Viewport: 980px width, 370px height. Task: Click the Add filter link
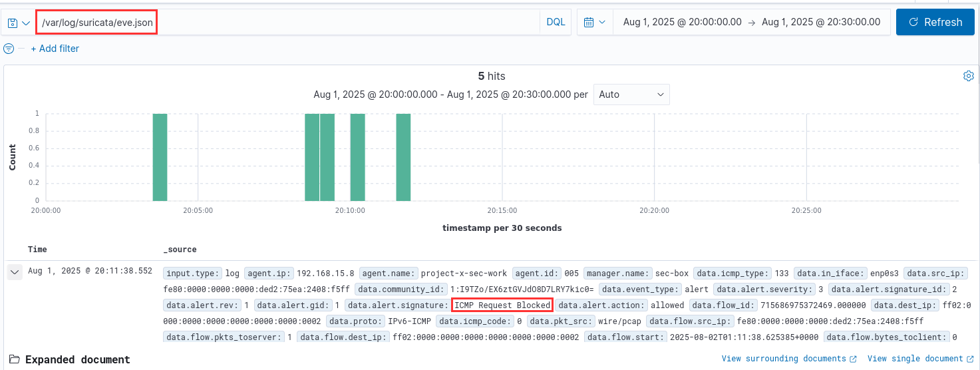tap(55, 49)
